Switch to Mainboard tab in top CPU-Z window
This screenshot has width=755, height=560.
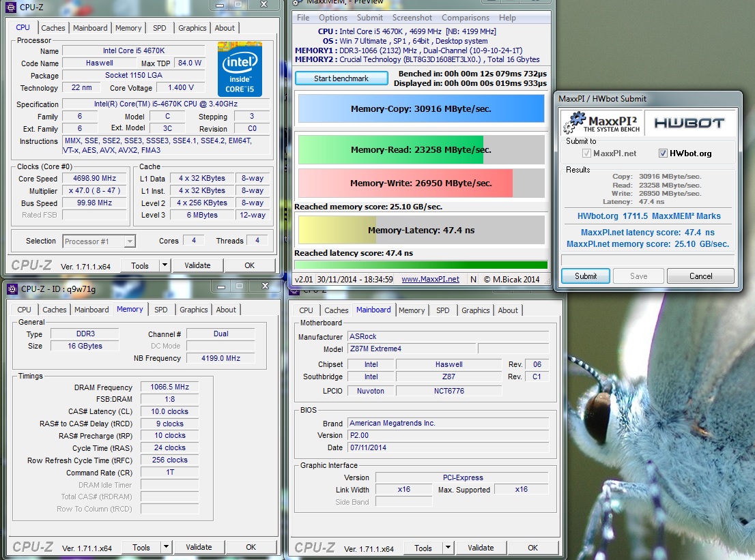[x=90, y=28]
